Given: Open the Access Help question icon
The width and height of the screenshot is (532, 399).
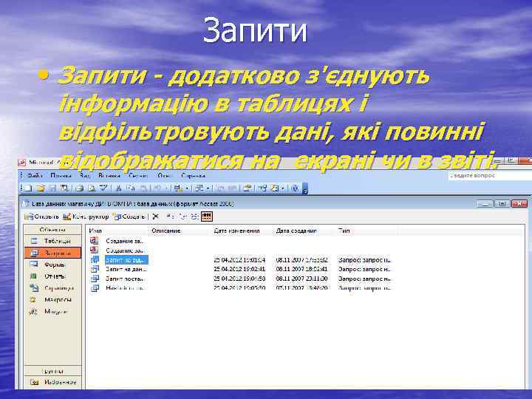Looking at the screenshot, I should pyautogui.click(x=295, y=188).
